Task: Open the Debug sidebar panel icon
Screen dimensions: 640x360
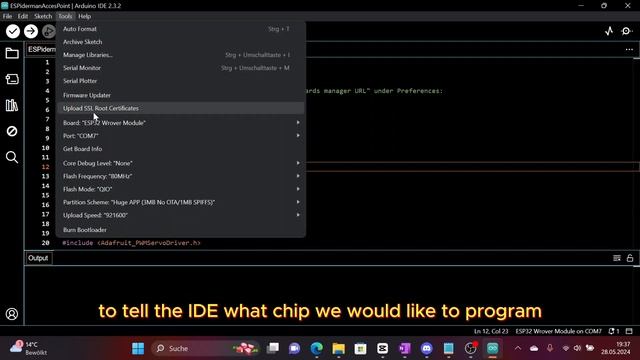Action: [12, 131]
